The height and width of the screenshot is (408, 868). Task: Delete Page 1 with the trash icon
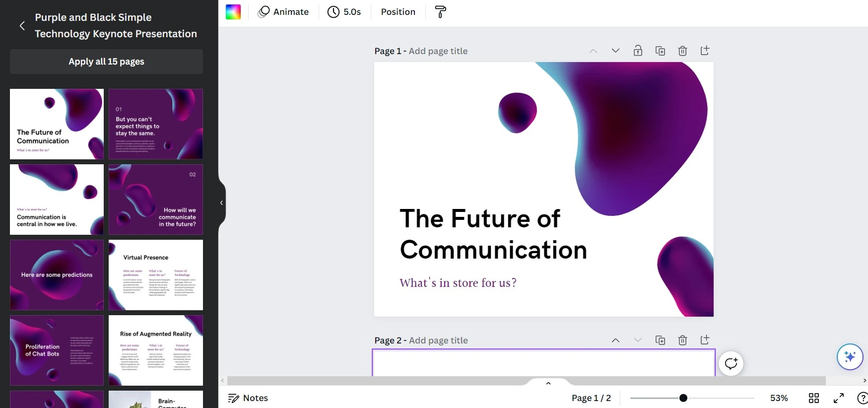pyautogui.click(x=682, y=51)
